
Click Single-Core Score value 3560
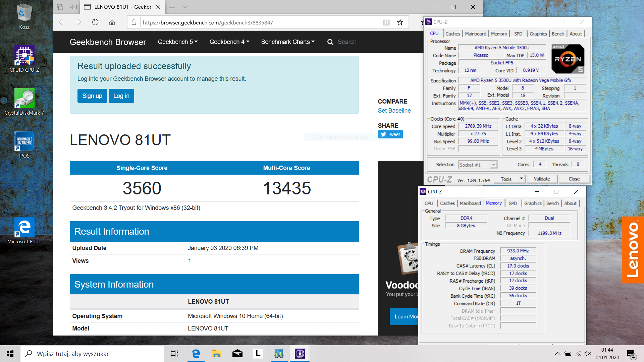(x=142, y=188)
